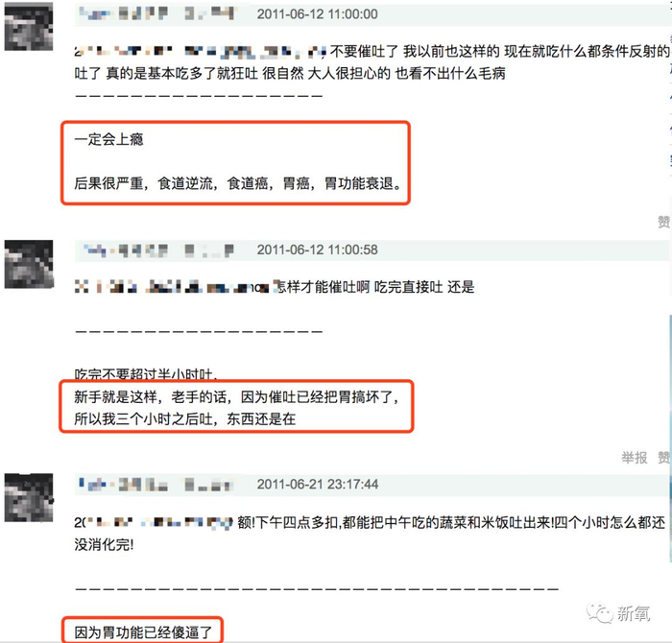Click the 新氧 watermark text

pyautogui.click(x=634, y=613)
